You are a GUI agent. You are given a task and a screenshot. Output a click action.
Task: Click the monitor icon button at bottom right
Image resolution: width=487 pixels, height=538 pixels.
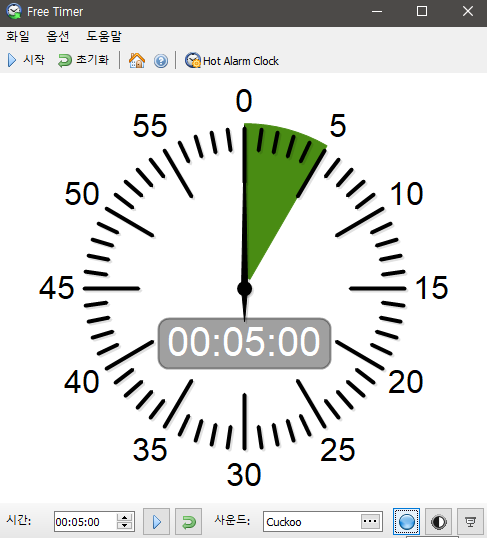coord(470,522)
